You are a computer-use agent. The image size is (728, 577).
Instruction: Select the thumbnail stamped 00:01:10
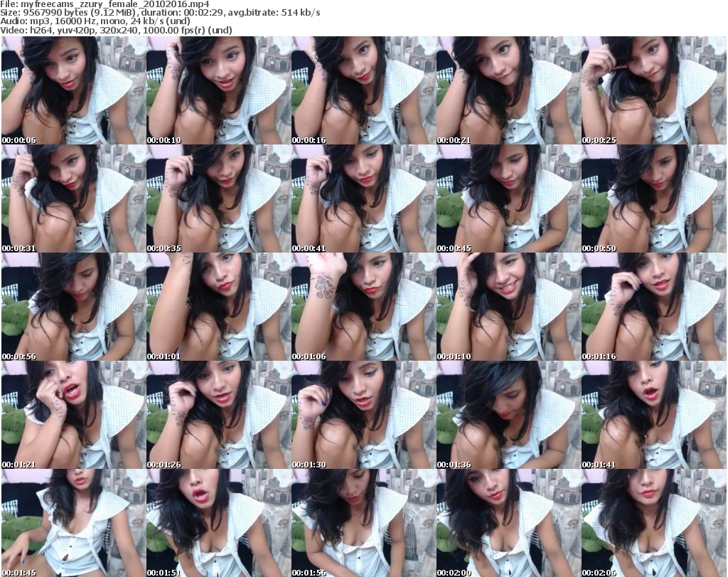point(508,307)
